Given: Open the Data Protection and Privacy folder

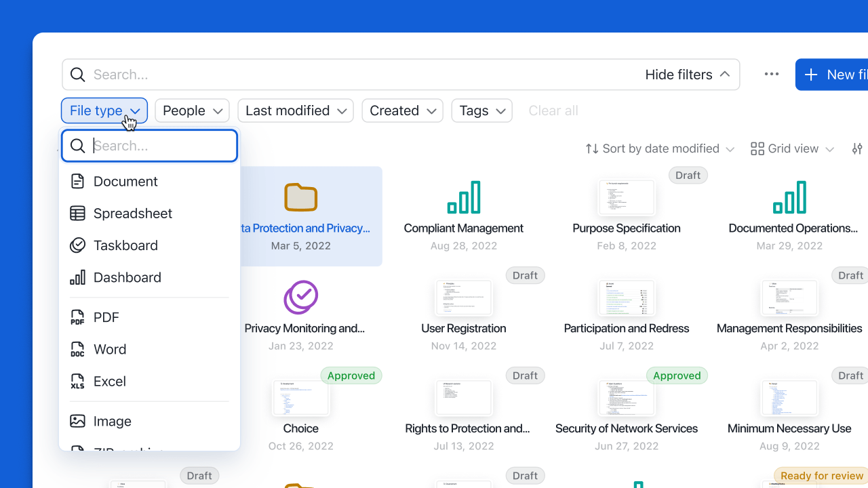Looking at the screenshot, I should tap(300, 197).
